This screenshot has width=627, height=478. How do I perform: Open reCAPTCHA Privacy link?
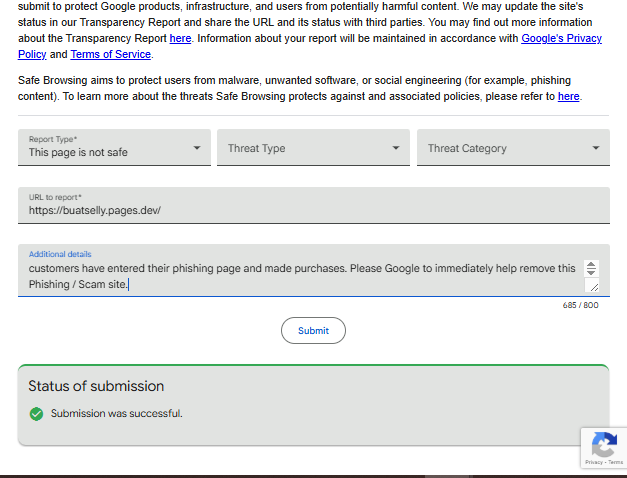pos(594,462)
